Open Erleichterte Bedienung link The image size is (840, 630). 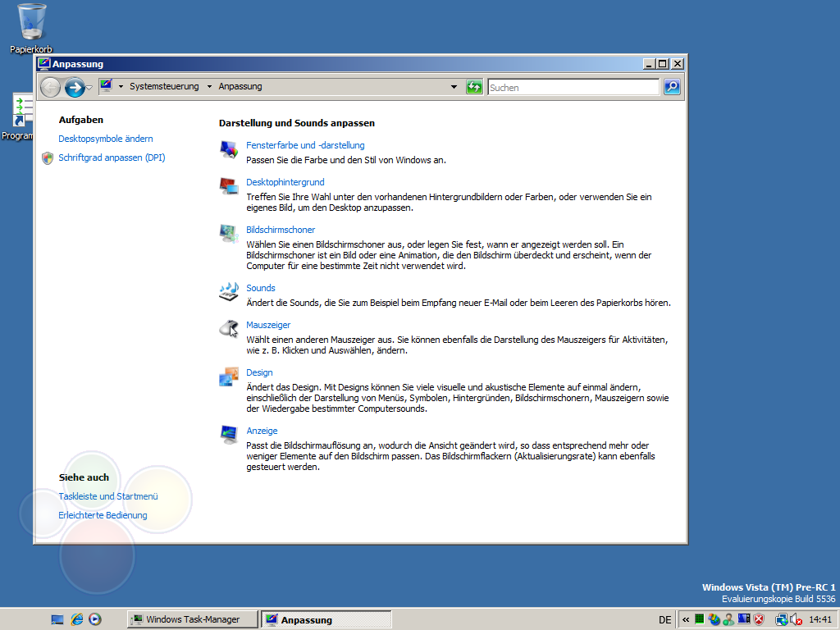[103, 515]
